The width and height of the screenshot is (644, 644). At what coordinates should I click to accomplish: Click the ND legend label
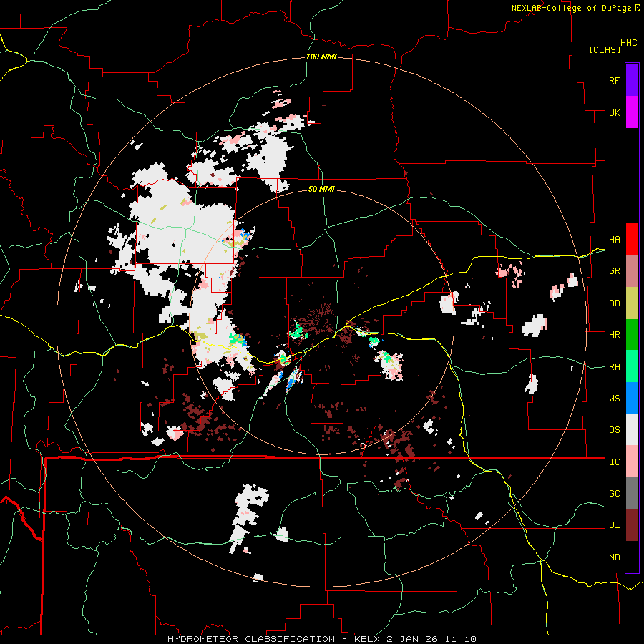pos(614,557)
